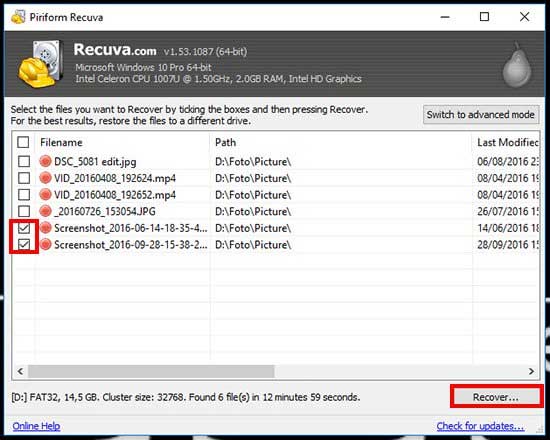The width and height of the screenshot is (550, 440).
Task: Sort the list by Path column
Action: tap(225, 142)
